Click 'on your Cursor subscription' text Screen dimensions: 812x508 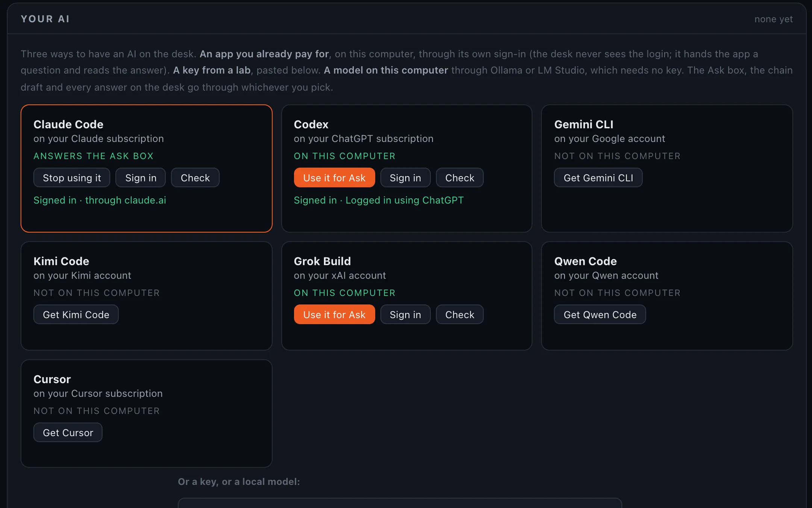tap(98, 394)
